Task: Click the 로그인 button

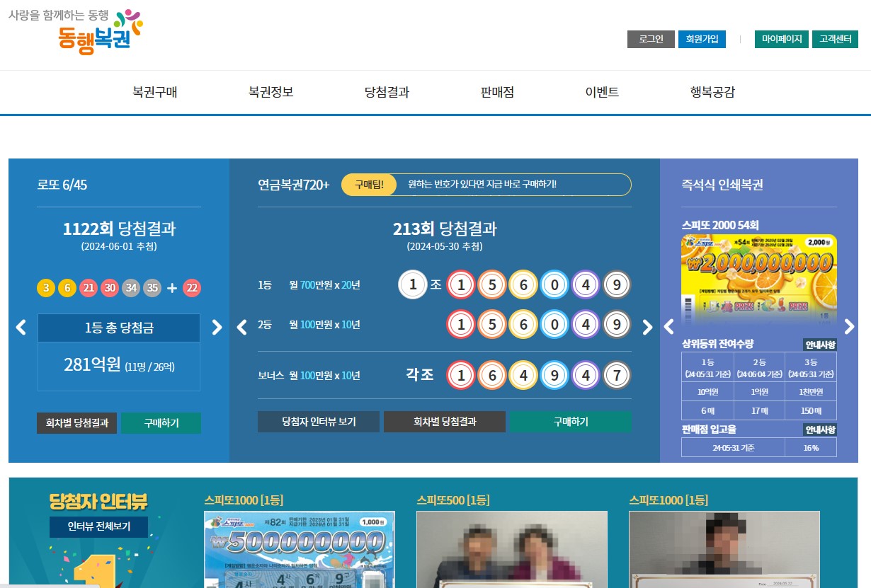Action: (x=650, y=40)
